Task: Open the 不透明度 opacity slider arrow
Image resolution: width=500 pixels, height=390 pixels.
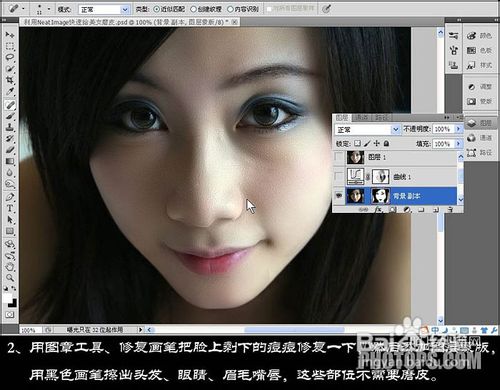Action: click(459, 129)
